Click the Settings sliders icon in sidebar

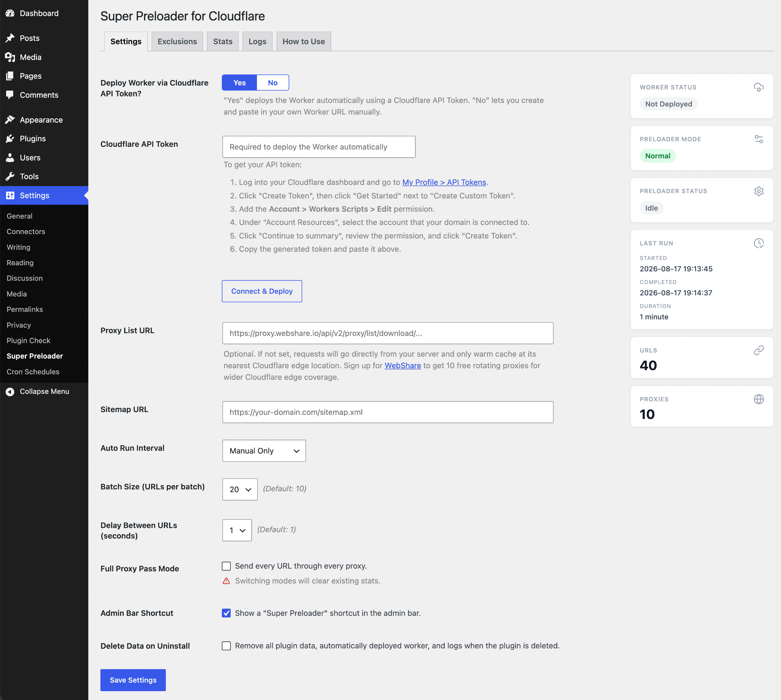point(10,195)
